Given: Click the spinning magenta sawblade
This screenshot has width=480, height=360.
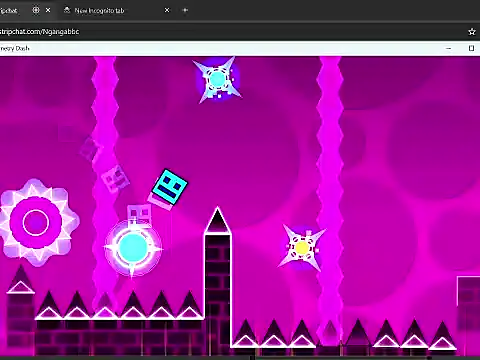Looking at the screenshot, I should click(36, 222).
